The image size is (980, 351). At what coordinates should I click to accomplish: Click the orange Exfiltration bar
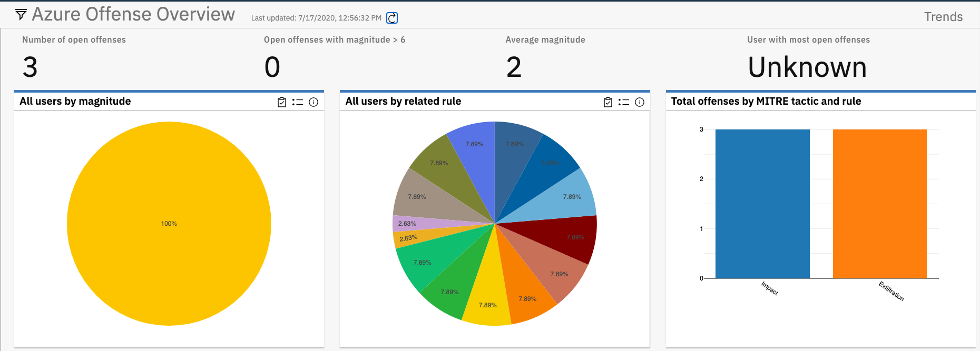tap(880, 204)
